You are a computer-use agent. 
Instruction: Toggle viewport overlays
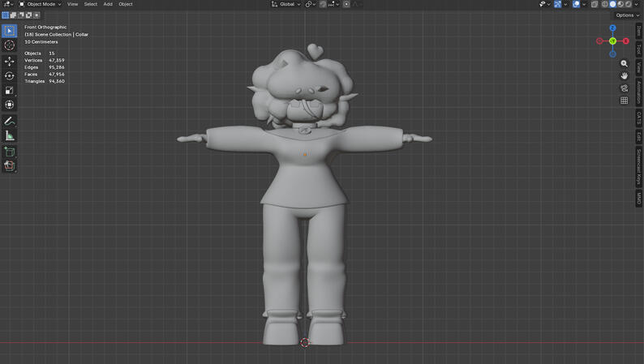tap(576, 4)
